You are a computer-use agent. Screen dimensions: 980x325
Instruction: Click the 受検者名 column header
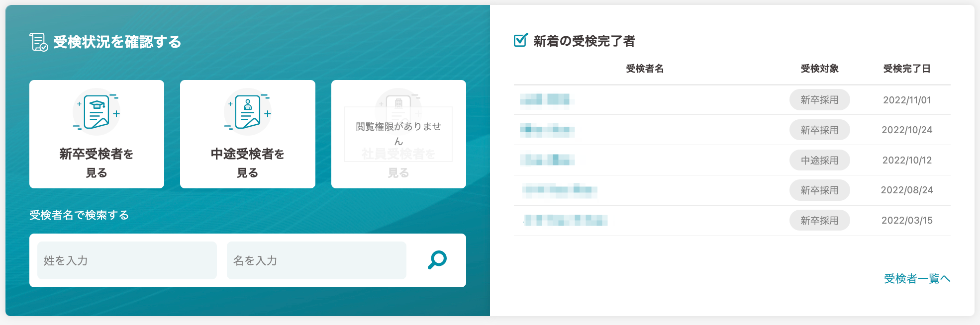(645, 69)
